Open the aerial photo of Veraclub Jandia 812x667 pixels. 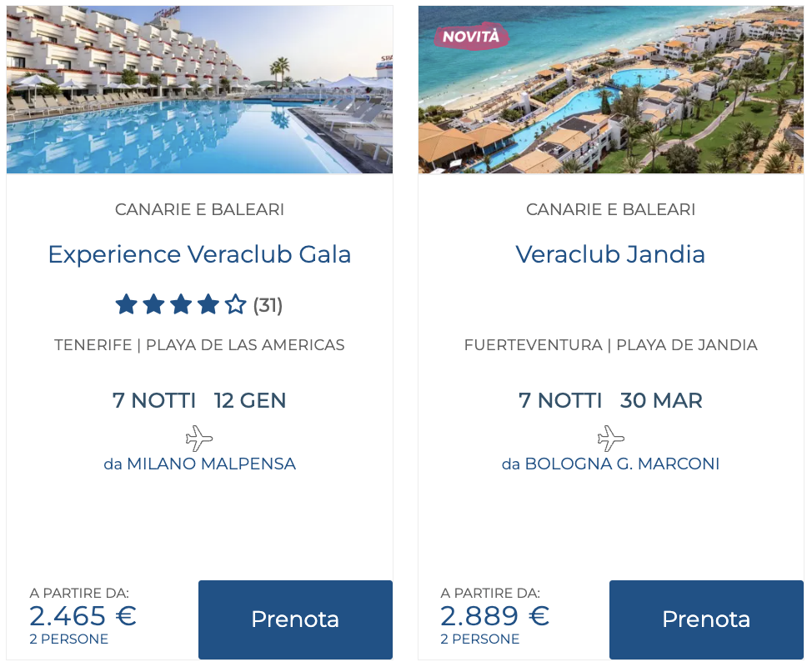pos(611,89)
